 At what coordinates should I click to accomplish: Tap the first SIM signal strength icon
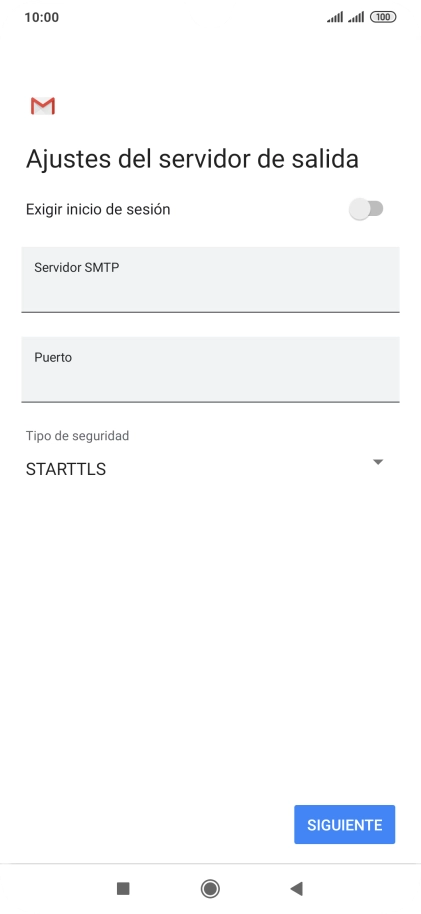335,17
